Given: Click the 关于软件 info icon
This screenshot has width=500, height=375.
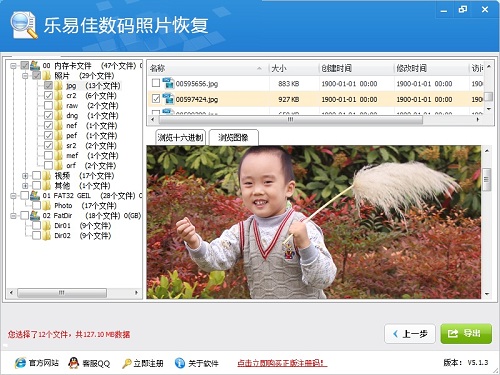Looking at the screenshot, I should (x=180, y=363).
